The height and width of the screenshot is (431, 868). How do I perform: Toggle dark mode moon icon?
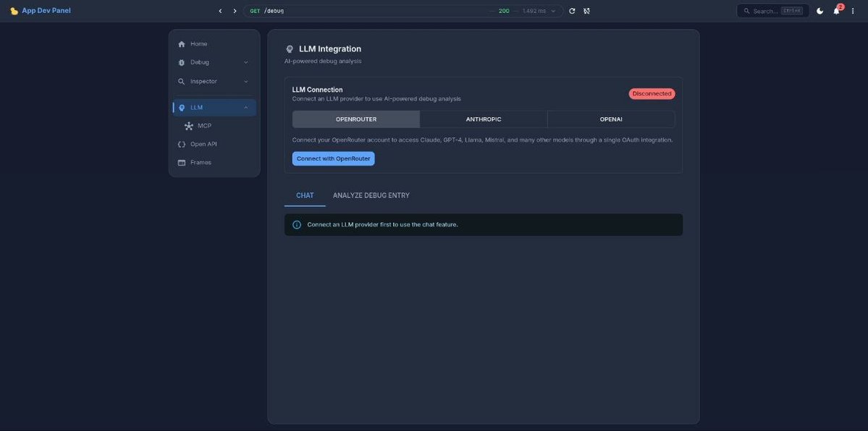click(x=819, y=11)
